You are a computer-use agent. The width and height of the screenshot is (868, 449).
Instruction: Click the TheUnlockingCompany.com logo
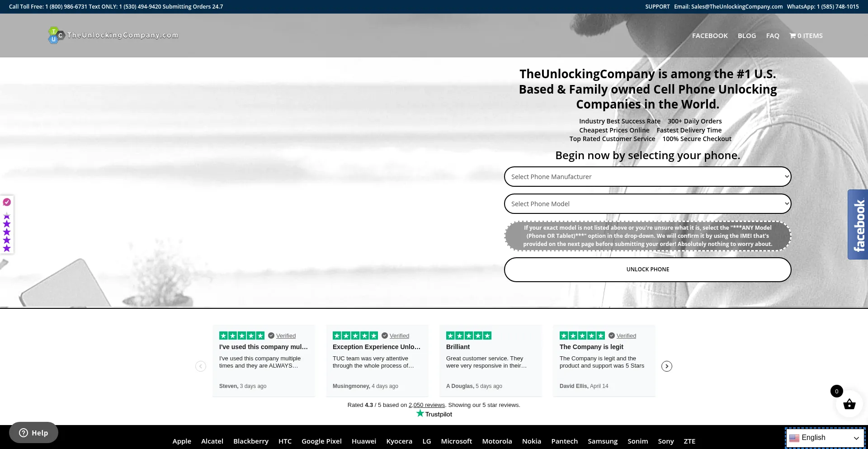(x=113, y=35)
